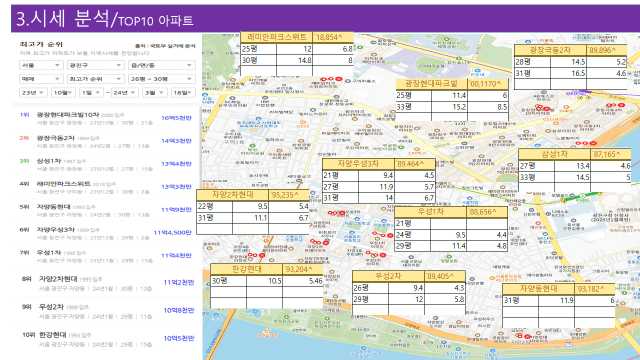Click the 삼성1차 table header on map
The image size is (640, 360).
pos(555,154)
